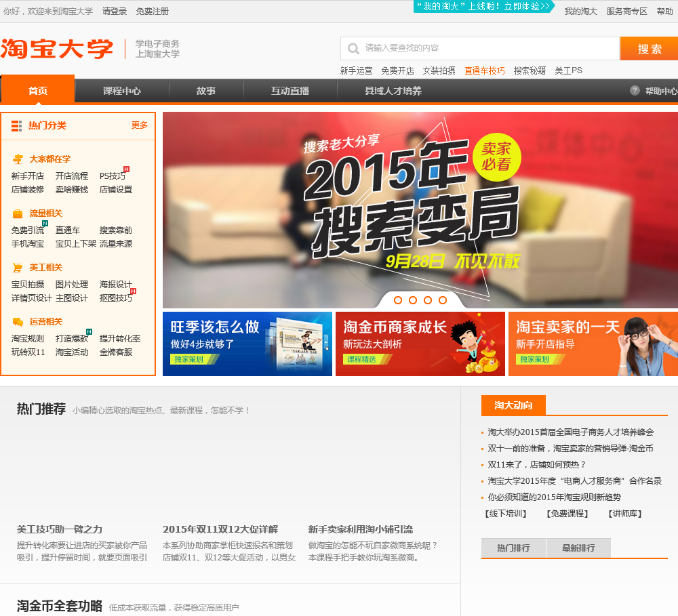Open the 2015年双11双12大促详解 course title

[x=220, y=529]
